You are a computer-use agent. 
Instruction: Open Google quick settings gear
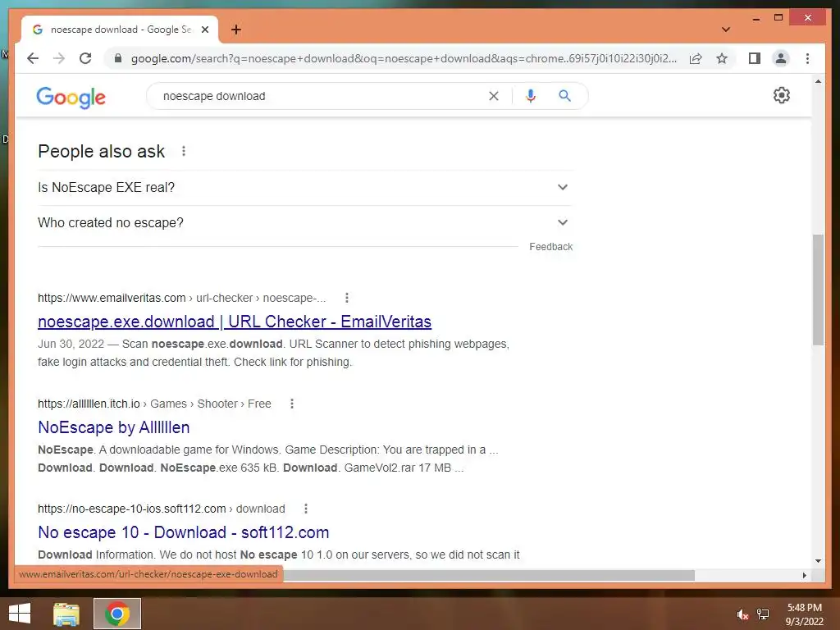[781, 95]
